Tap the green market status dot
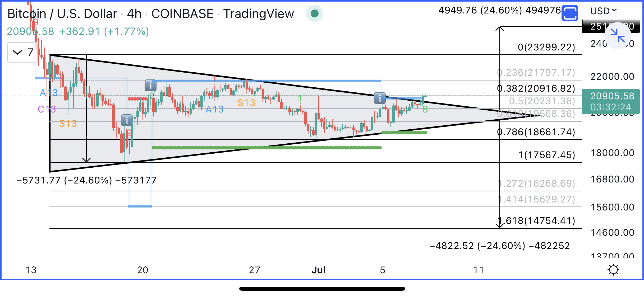 (314, 13)
